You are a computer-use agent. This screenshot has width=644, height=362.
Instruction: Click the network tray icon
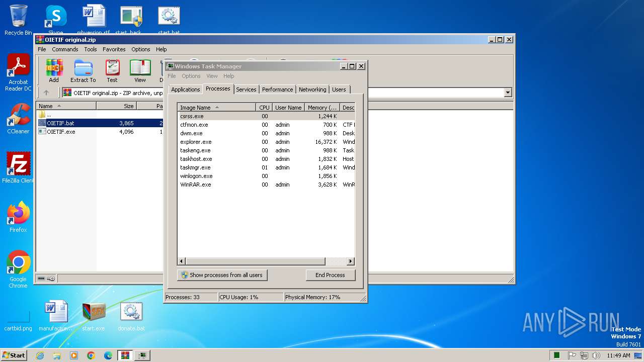click(x=584, y=355)
